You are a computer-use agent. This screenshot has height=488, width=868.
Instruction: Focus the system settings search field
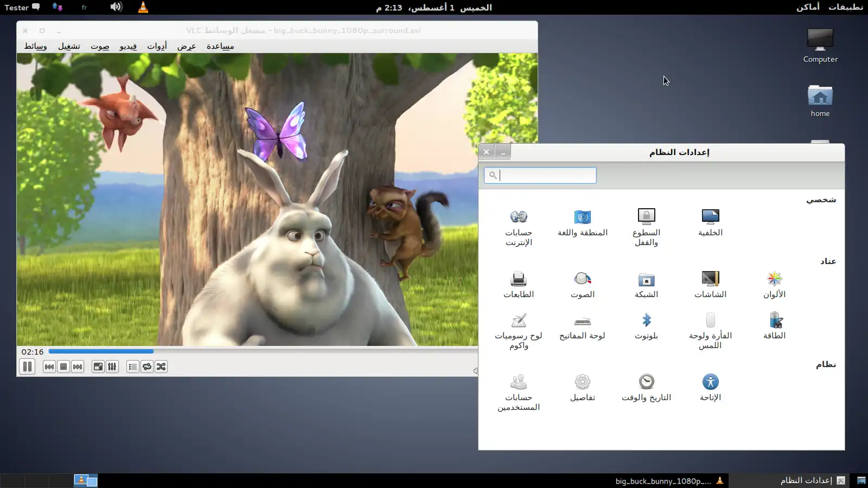[x=540, y=175]
